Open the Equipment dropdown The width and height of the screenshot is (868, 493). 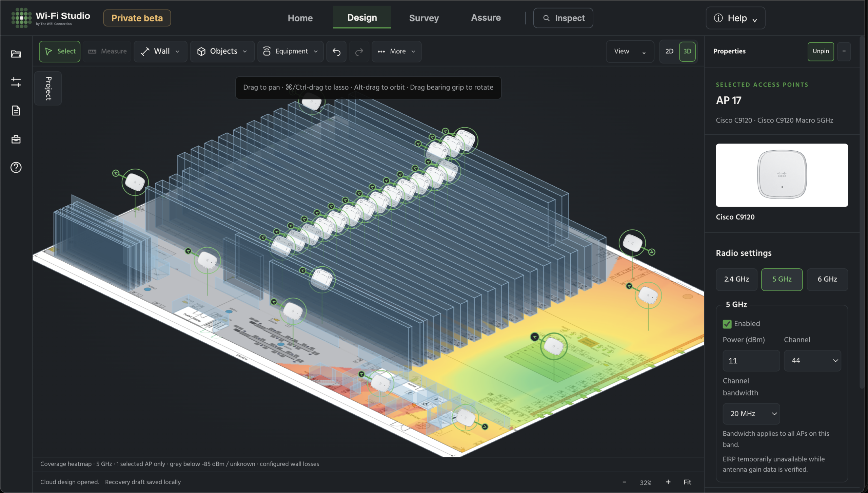(x=291, y=51)
